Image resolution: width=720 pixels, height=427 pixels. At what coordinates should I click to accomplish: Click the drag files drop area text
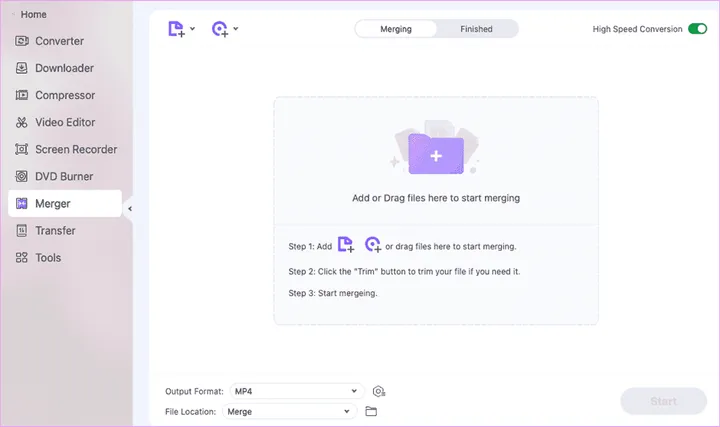[435, 198]
